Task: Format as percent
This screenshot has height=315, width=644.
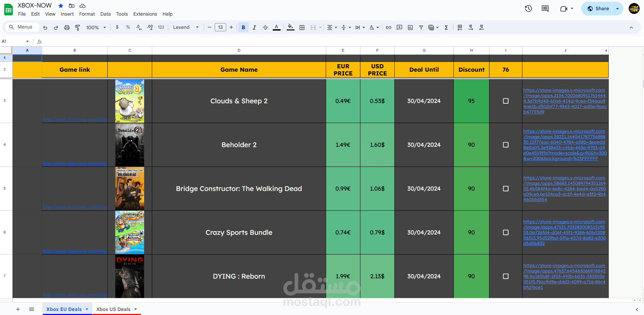Action: point(128,27)
